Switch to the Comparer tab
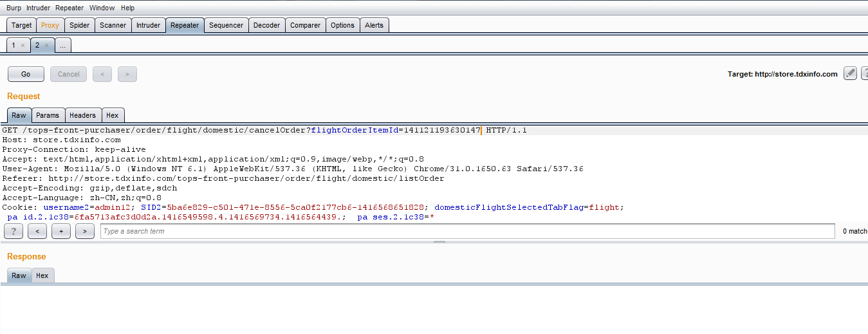The width and height of the screenshot is (868, 334). 305,25
